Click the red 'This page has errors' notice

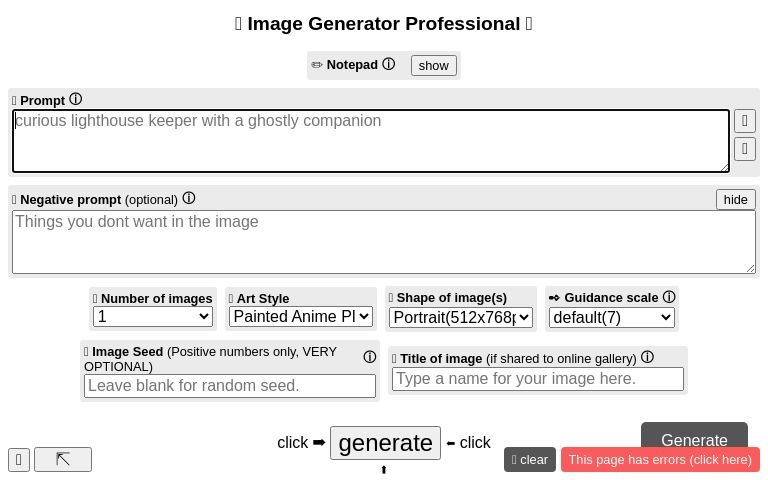point(660,459)
